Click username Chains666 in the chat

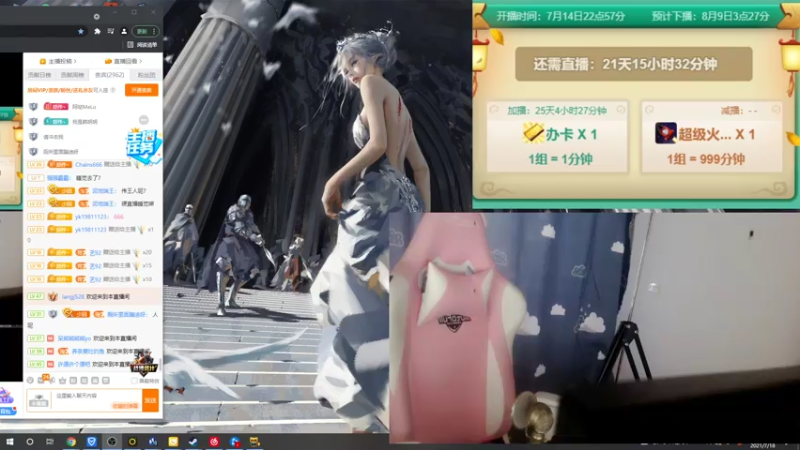pos(88,164)
